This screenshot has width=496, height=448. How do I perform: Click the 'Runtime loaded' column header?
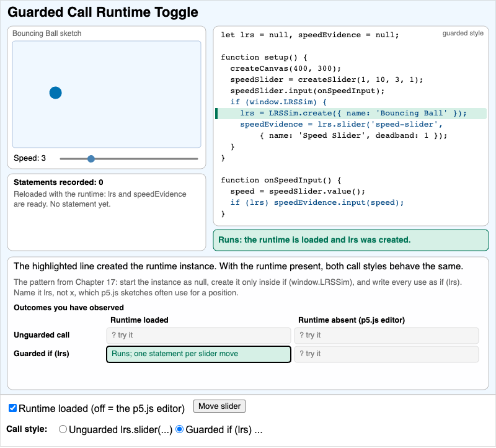tap(139, 320)
